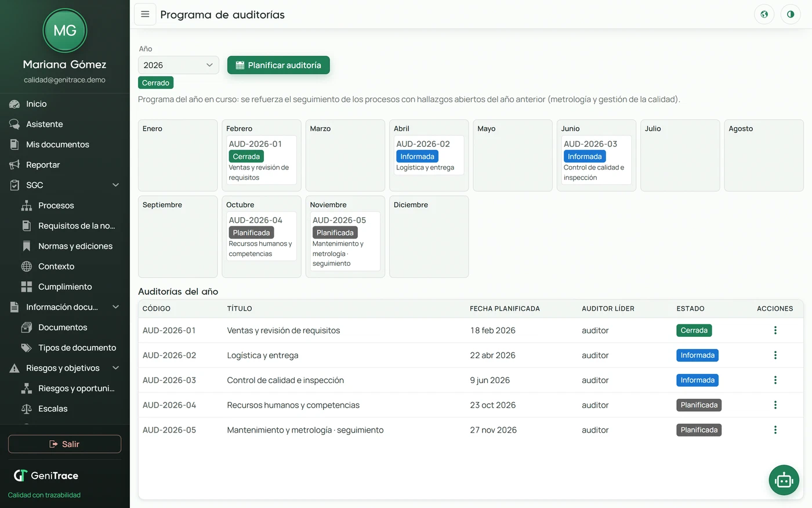
Task: Click the Cerrado status badge under year
Action: pyautogui.click(x=155, y=83)
